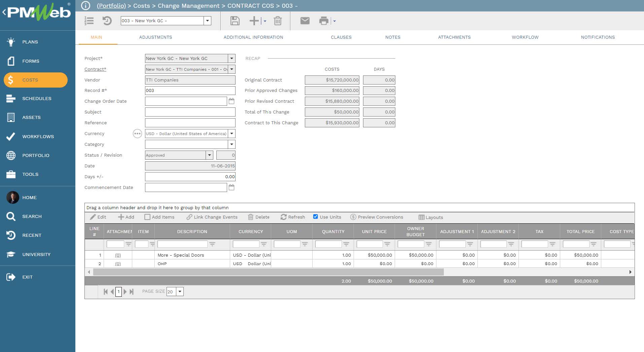Open Forms module in sidebar

click(x=11, y=61)
